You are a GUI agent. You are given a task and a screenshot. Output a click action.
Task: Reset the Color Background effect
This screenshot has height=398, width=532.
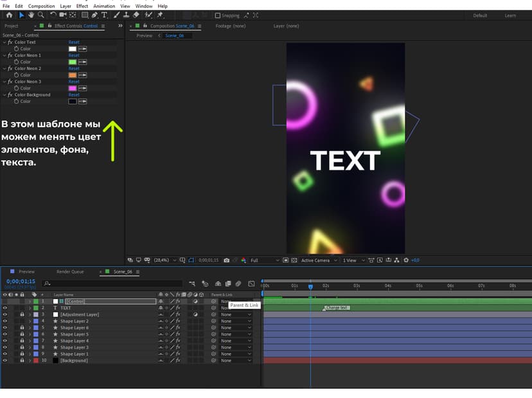(x=74, y=95)
